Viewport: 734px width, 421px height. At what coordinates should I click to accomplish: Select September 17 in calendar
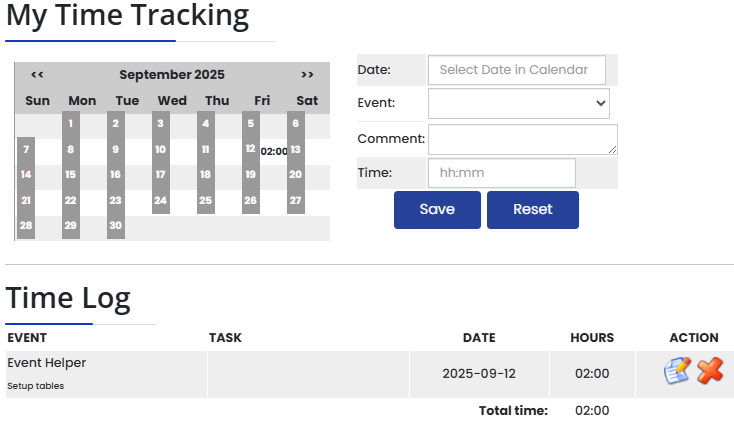click(x=160, y=175)
